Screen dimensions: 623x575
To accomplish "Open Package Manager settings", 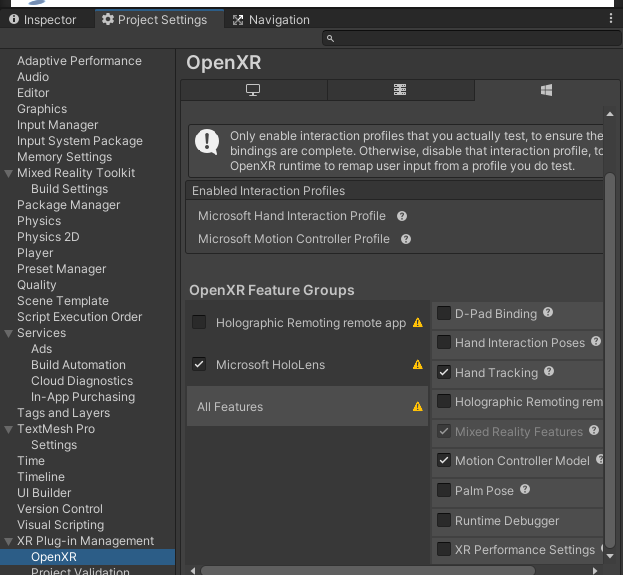I will pos(68,205).
